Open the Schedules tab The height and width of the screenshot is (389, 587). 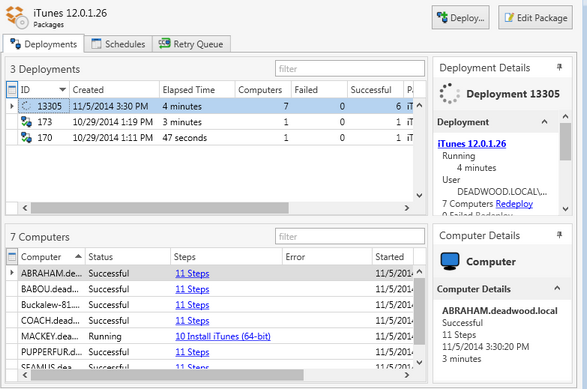coord(118,44)
